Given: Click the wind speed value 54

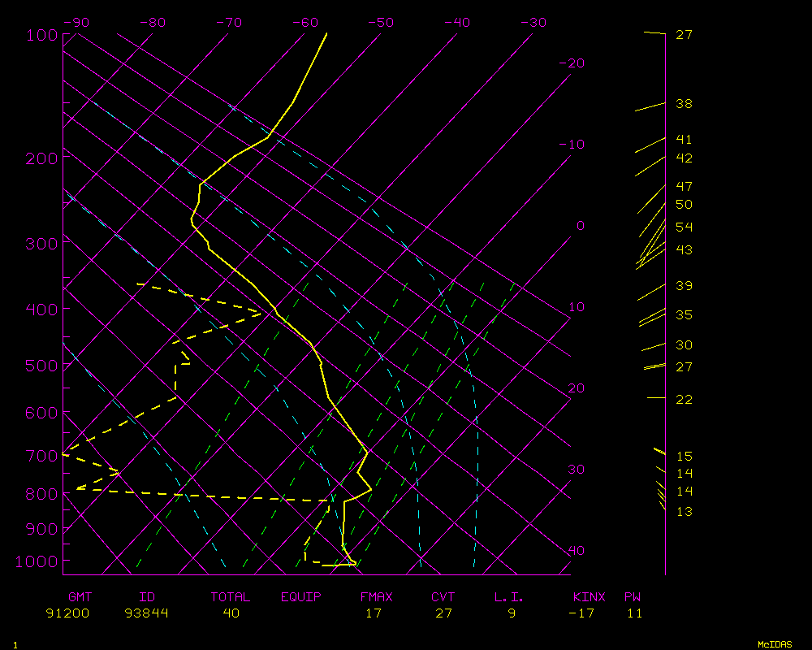Looking at the screenshot, I should pyautogui.click(x=684, y=227).
